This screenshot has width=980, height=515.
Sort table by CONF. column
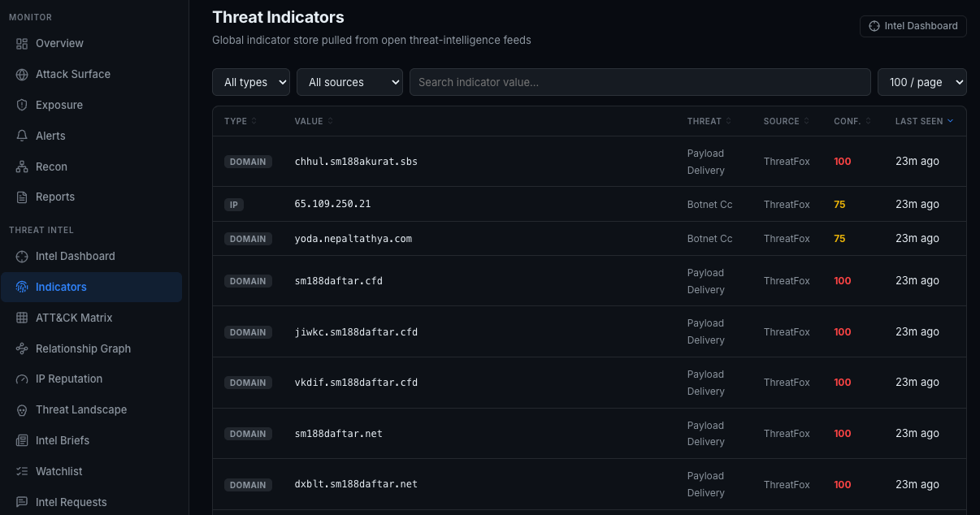(852, 121)
